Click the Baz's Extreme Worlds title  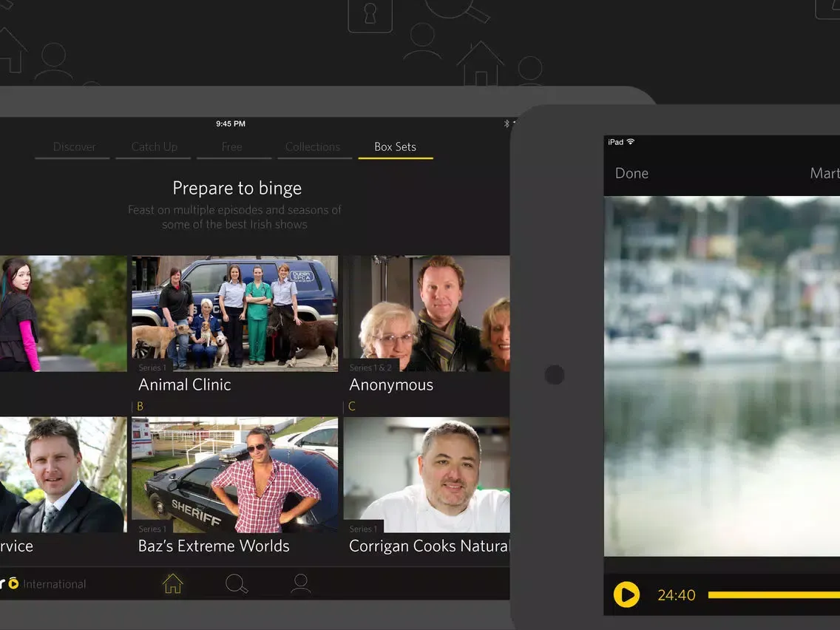[x=214, y=546]
